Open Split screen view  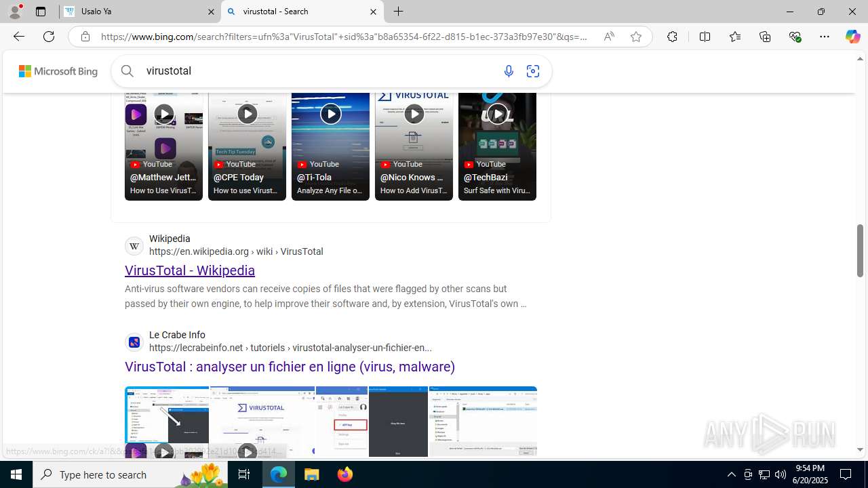click(705, 37)
